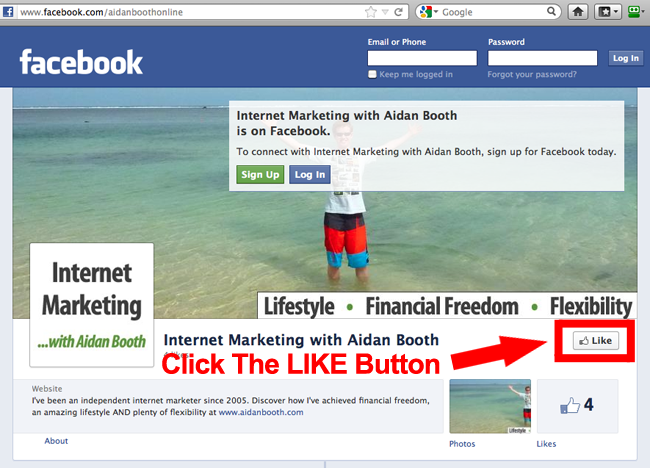Image resolution: width=650 pixels, height=468 pixels.
Task: Open the Photos beach thumbnail
Action: point(490,406)
